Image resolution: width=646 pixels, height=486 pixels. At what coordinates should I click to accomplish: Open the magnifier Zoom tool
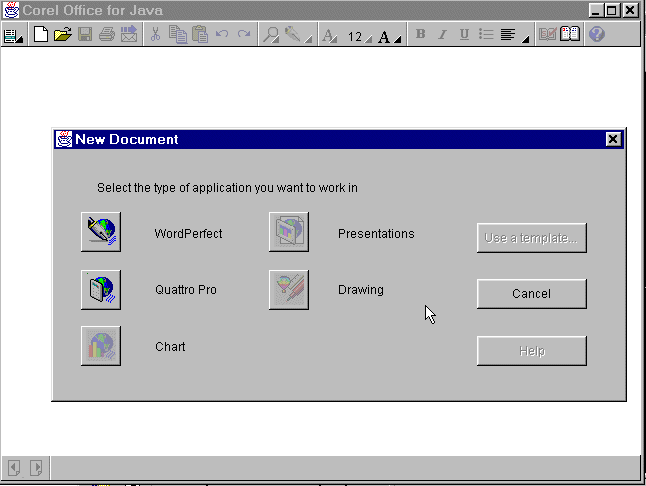click(271, 35)
